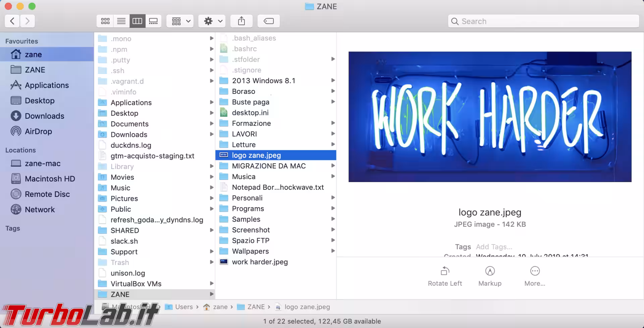Open the group-by dropdown in the toolbar
644x328 pixels.
pyautogui.click(x=180, y=21)
